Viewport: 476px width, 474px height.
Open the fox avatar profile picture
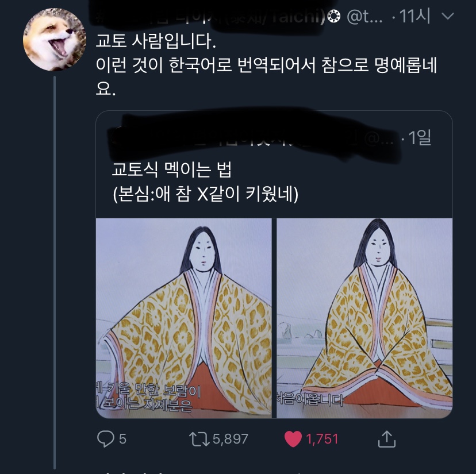tap(55, 40)
